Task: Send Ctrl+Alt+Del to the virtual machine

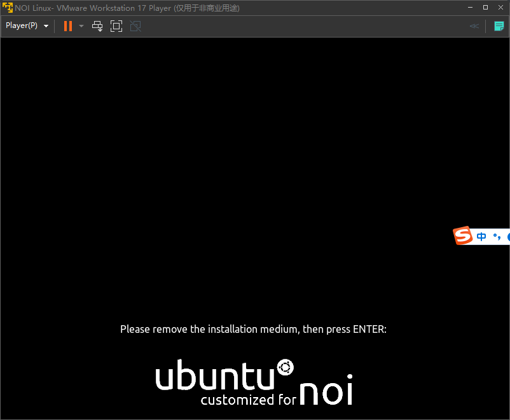Action: coord(97,26)
